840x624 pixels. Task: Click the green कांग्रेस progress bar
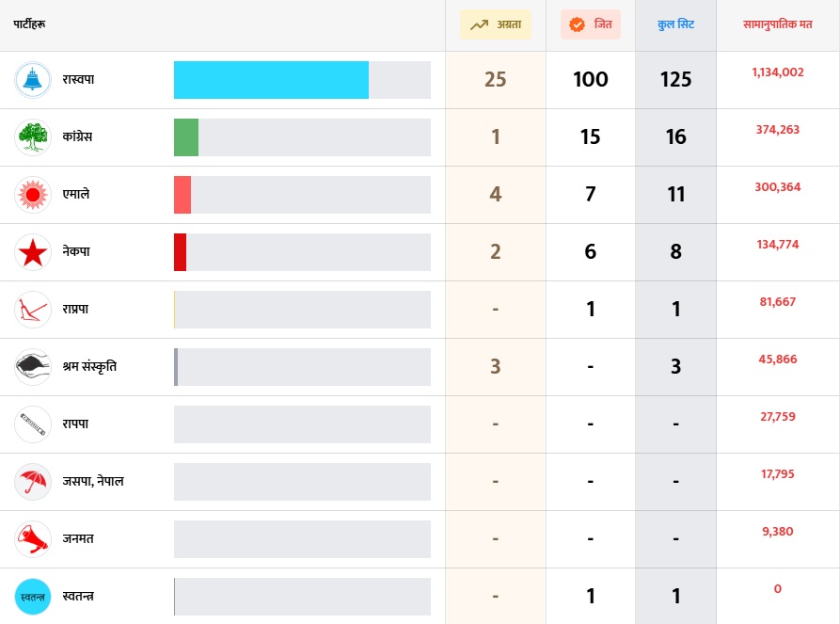186,137
